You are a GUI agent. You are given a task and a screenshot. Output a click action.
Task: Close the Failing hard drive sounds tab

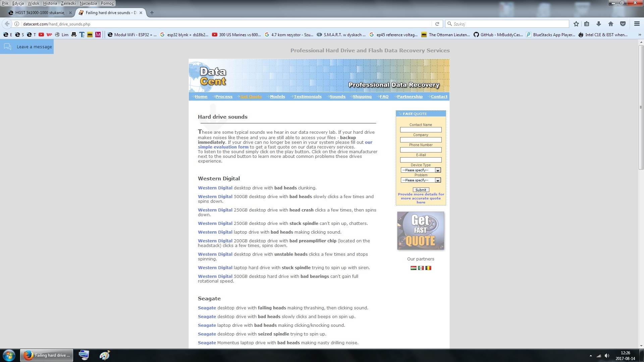141,13
